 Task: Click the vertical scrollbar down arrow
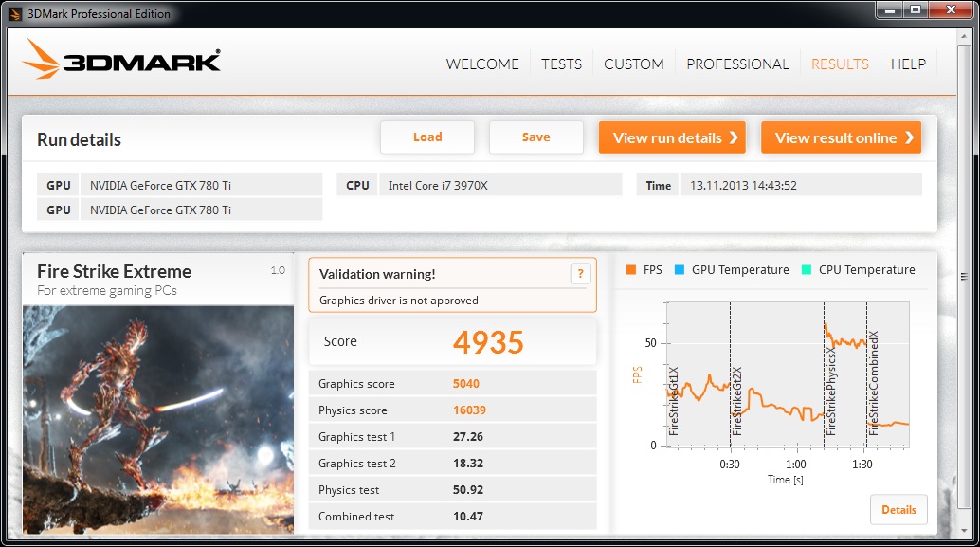pos(964,531)
